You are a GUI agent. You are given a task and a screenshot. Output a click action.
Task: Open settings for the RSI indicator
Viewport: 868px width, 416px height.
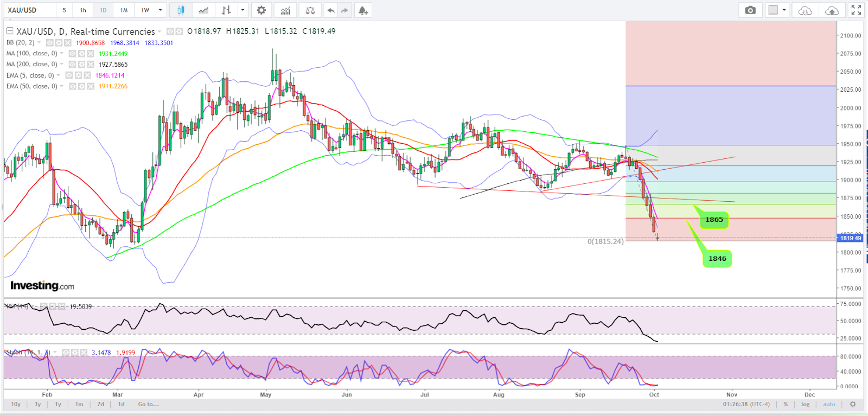click(53, 306)
